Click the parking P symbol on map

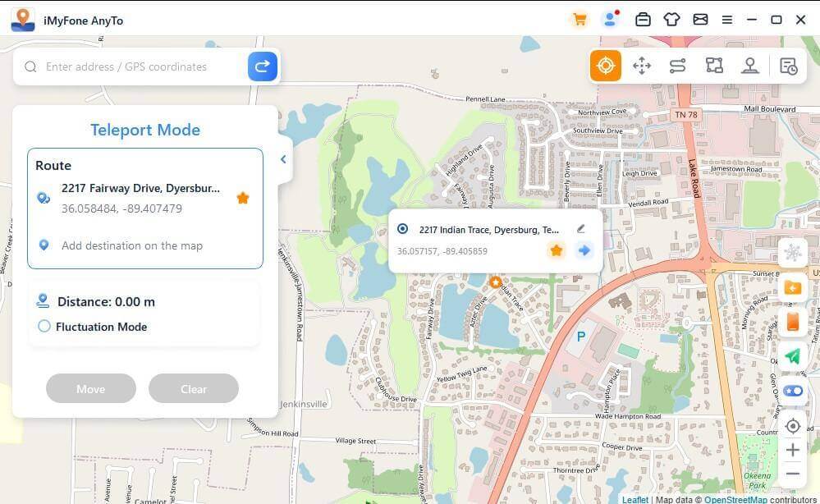(580, 337)
